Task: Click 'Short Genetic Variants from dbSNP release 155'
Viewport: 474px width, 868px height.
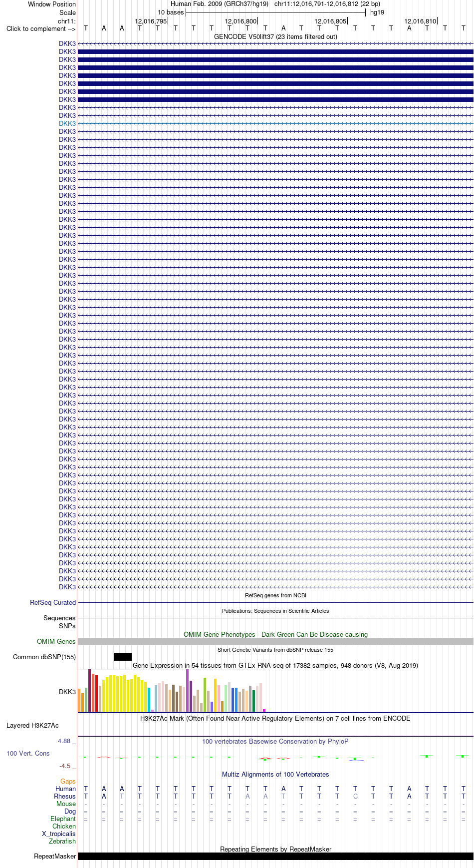Action: point(275,650)
